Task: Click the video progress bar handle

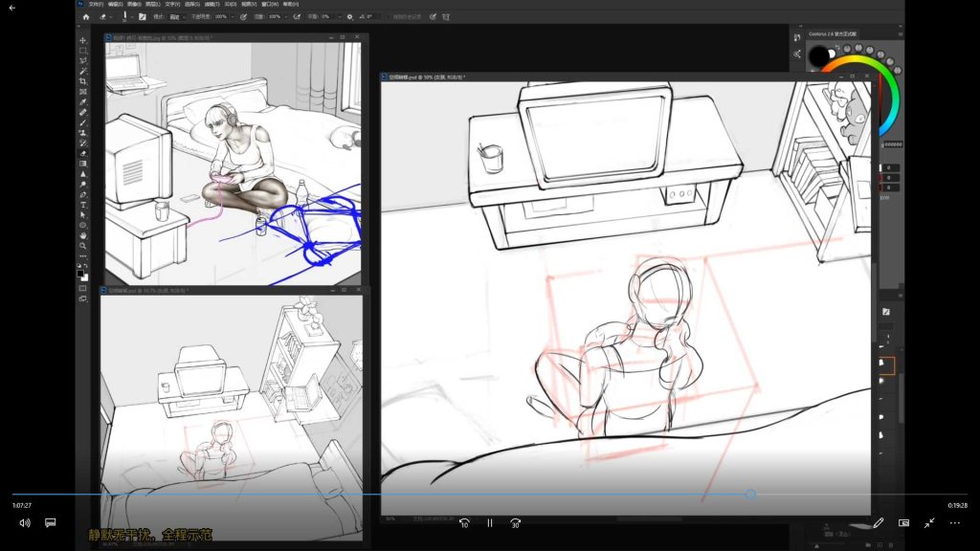Action: pos(750,495)
